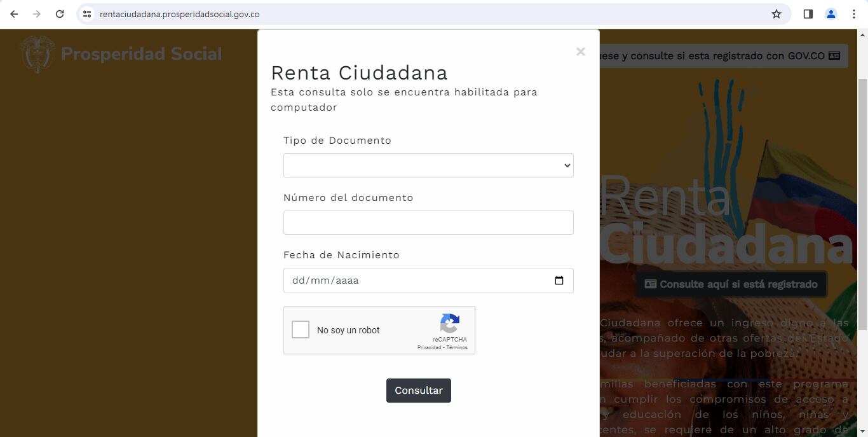Open the reCAPTCHA Privacidad link
This screenshot has height=437, width=868.
[429, 348]
